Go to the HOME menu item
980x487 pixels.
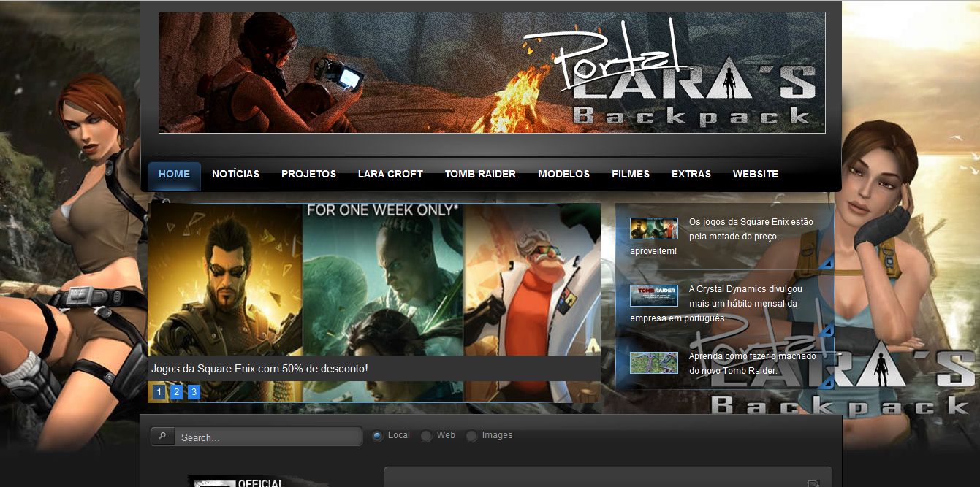174,175
